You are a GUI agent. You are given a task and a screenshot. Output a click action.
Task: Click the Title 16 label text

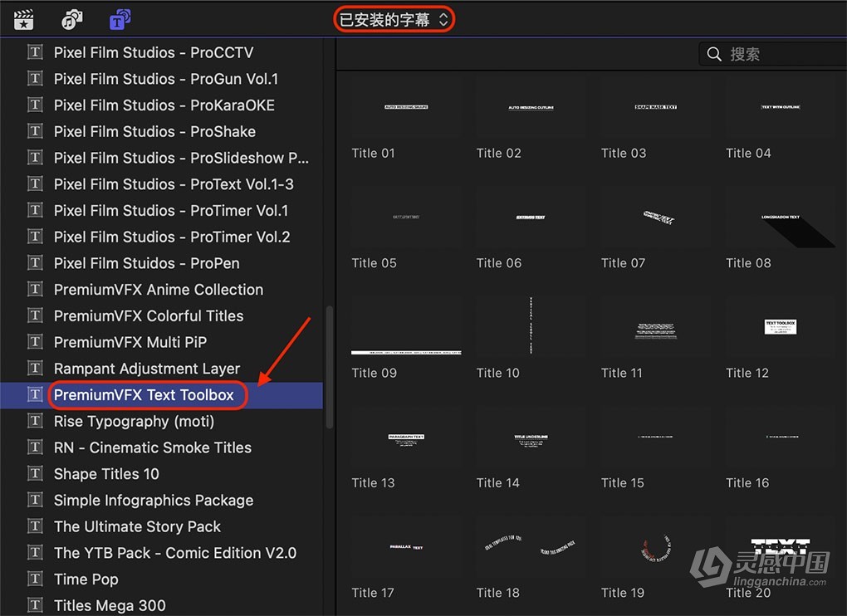coord(747,482)
